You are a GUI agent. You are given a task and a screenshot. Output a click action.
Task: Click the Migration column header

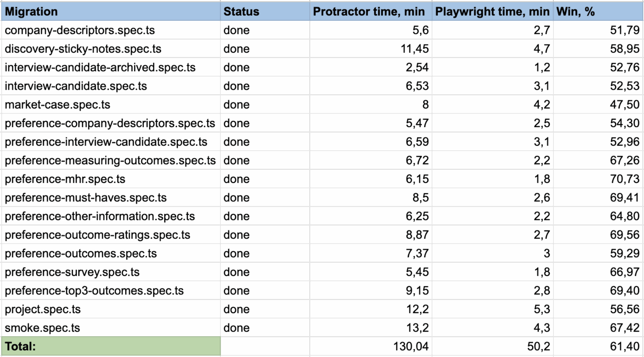pos(31,12)
